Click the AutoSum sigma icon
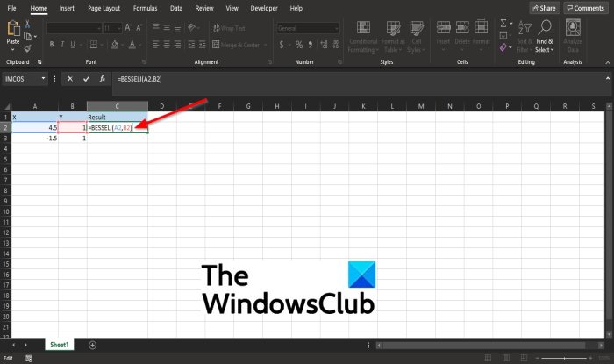Viewport: 614px width, 364px height. 503,24
